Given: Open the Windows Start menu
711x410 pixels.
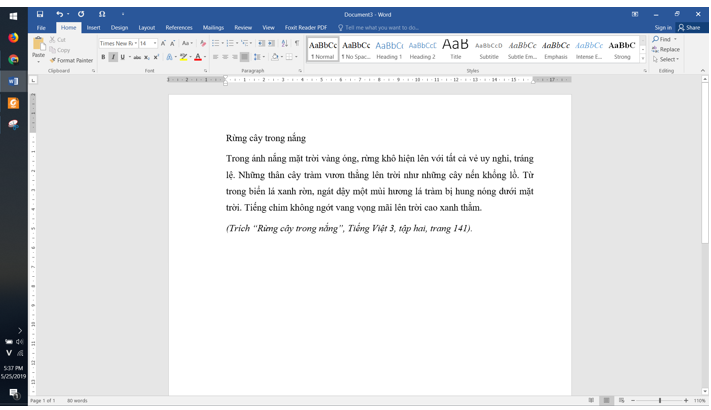Looking at the screenshot, I should point(13,16).
